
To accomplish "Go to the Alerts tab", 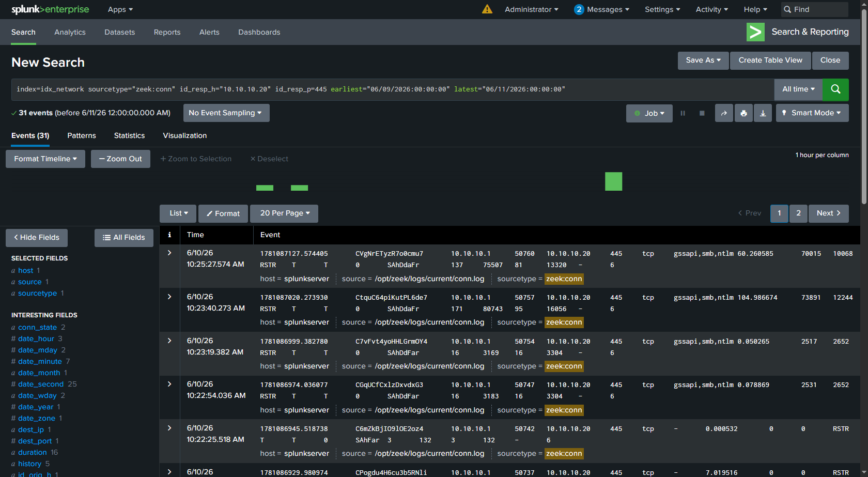I will (x=209, y=32).
